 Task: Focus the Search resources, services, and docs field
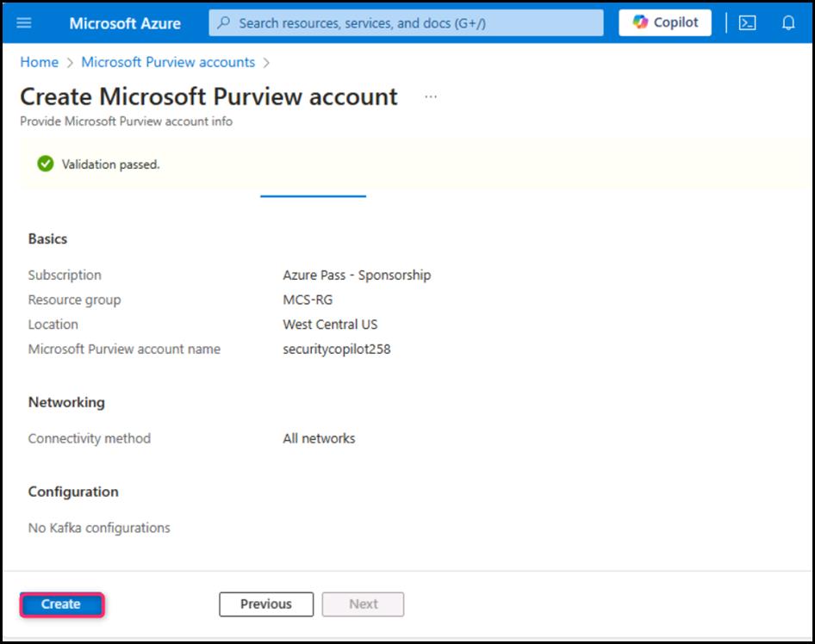[406, 23]
